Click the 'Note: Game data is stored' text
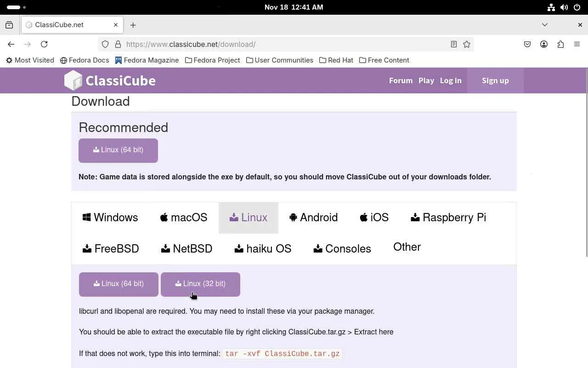 point(285,177)
